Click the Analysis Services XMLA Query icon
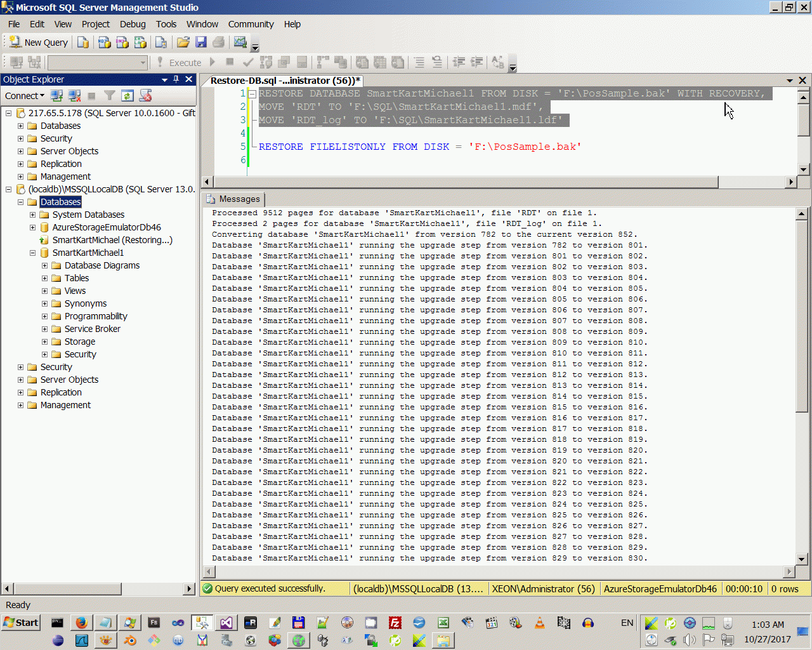 coord(140,43)
